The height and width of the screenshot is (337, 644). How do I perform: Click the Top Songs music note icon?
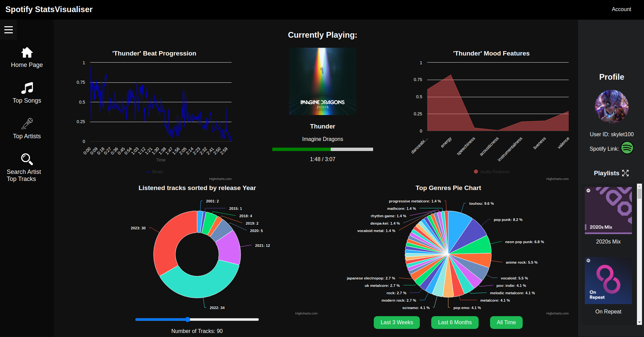click(x=27, y=88)
